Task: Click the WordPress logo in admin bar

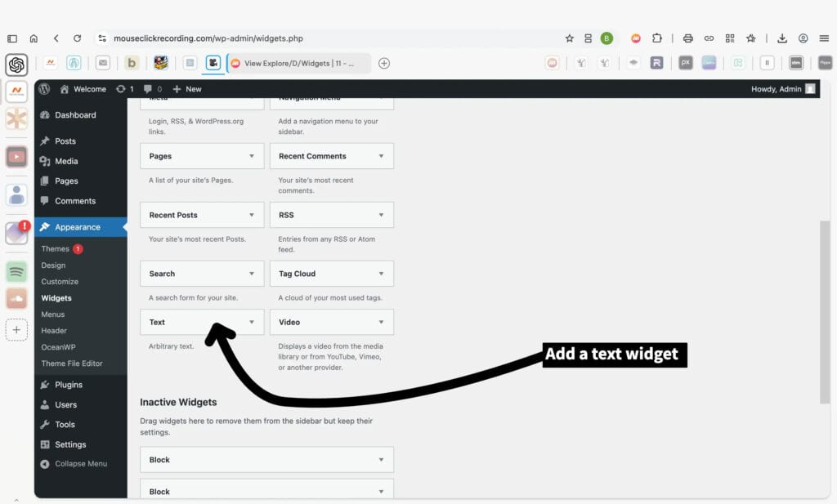Action: point(44,89)
